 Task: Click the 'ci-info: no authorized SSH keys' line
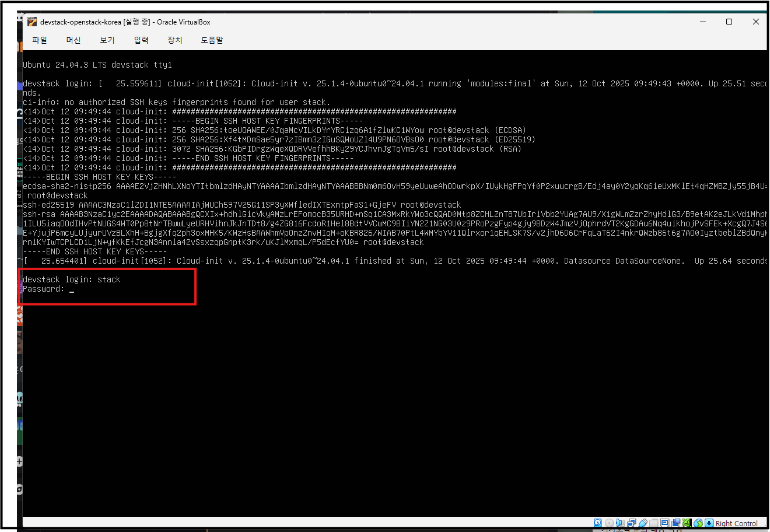click(x=176, y=102)
